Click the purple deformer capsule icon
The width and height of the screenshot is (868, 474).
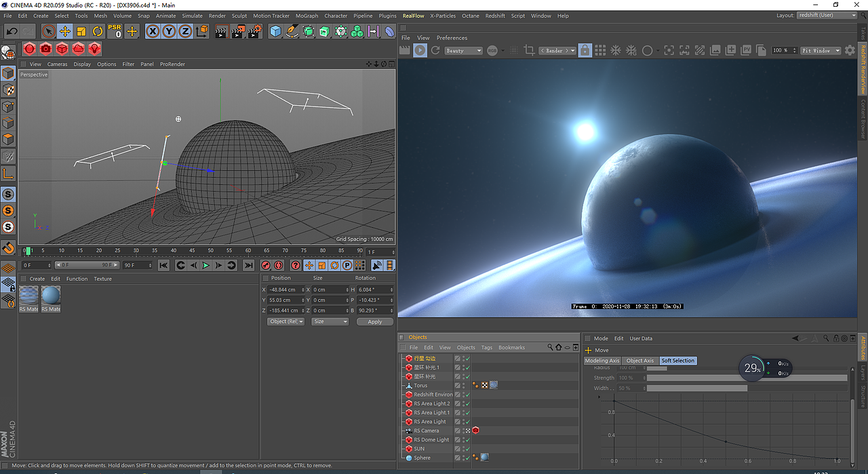[390, 31]
